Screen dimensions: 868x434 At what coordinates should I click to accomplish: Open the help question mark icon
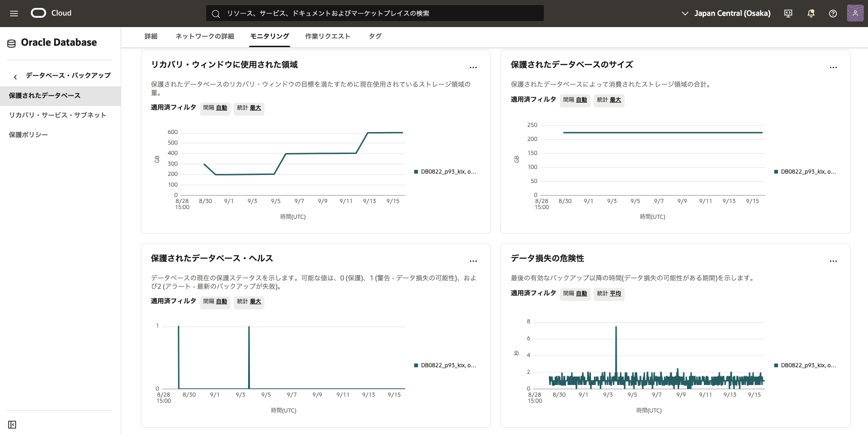[833, 14]
